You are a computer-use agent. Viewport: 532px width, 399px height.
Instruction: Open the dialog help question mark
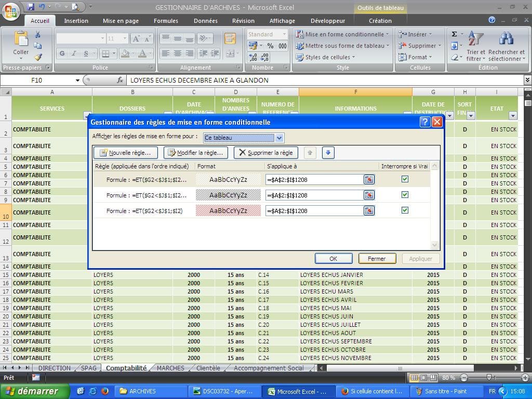point(424,122)
